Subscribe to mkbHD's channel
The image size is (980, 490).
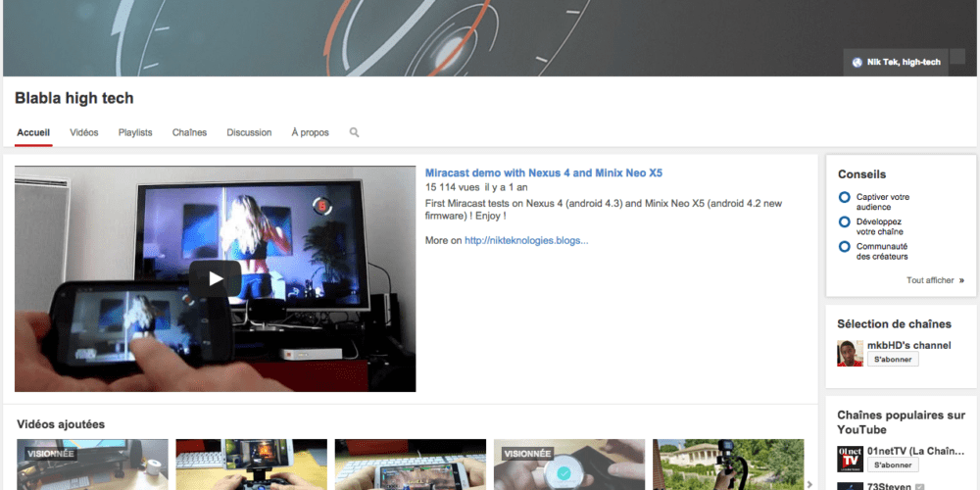click(893, 360)
